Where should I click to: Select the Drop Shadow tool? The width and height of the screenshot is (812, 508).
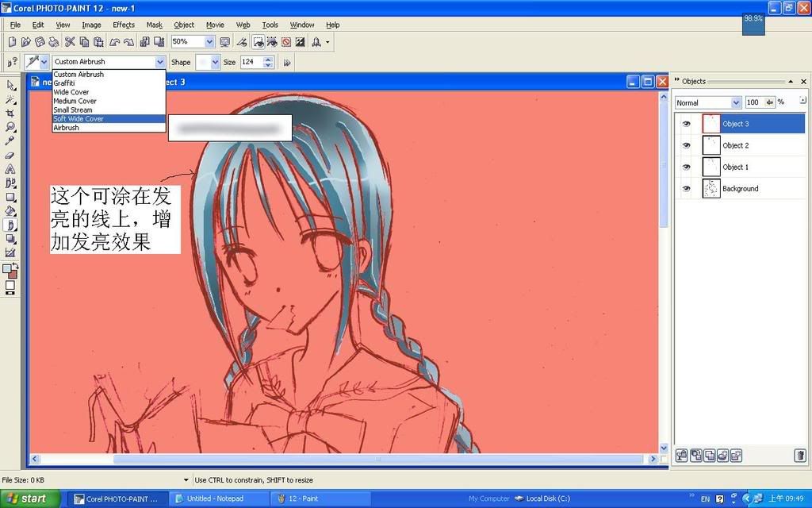coord(10,239)
